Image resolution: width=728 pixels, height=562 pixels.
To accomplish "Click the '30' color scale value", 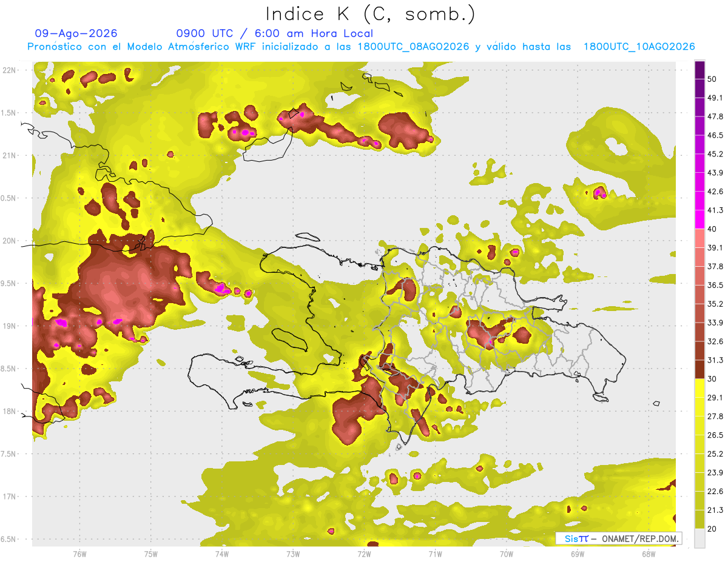I will tap(713, 379).
